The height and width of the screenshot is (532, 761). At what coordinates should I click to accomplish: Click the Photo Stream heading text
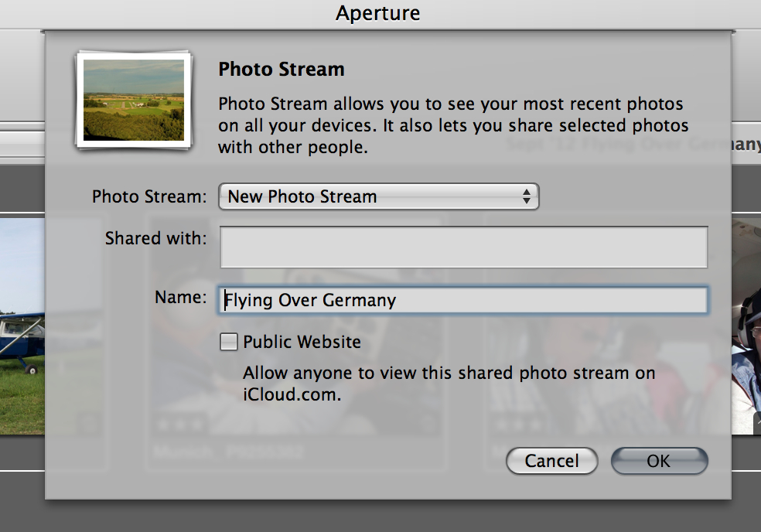[282, 69]
